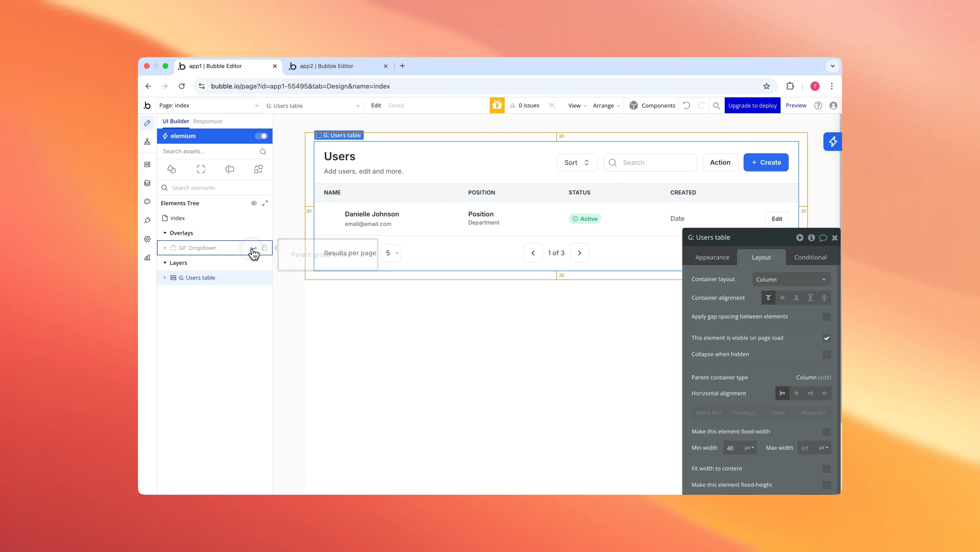The image size is (980, 552).
Task: Open Components in toolbar
Action: (652, 105)
